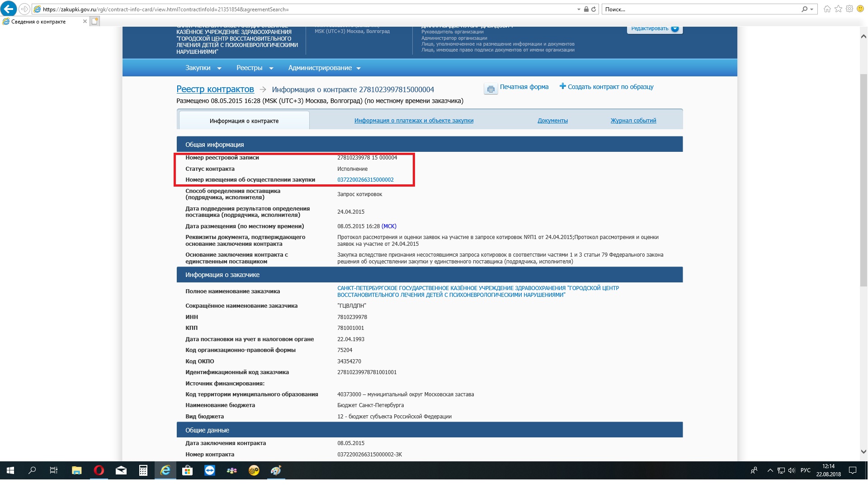This screenshot has height=488, width=868.
Task: Switch to the Документы tab
Action: [x=552, y=121]
